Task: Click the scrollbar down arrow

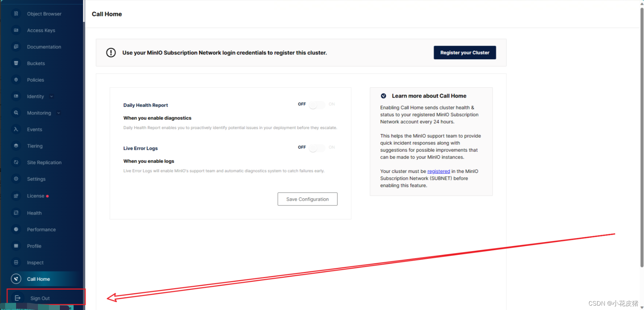Action: pyautogui.click(x=642, y=308)
